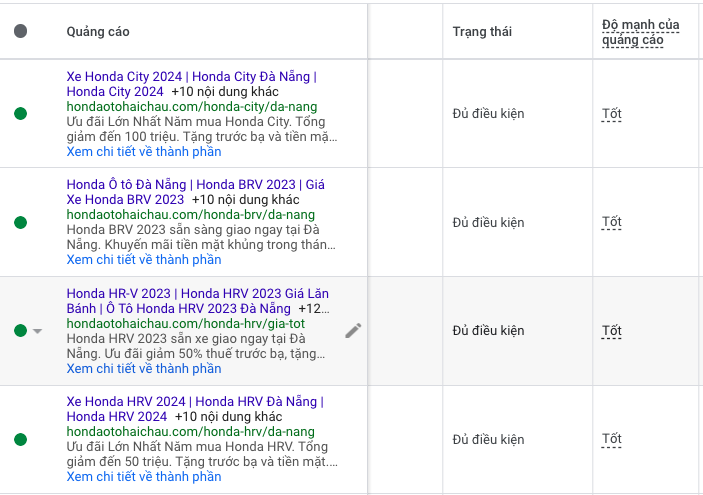
Task: Click the hondaotohaichau.com/honda-brv/da-nang URL
Action: (190, 215)
